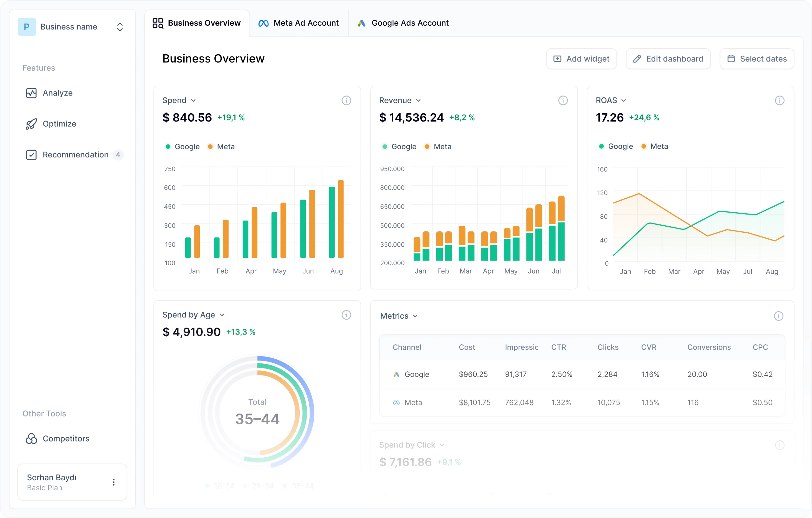
Task: Click the Add widget icon button
Action: (x=556, y=58)
